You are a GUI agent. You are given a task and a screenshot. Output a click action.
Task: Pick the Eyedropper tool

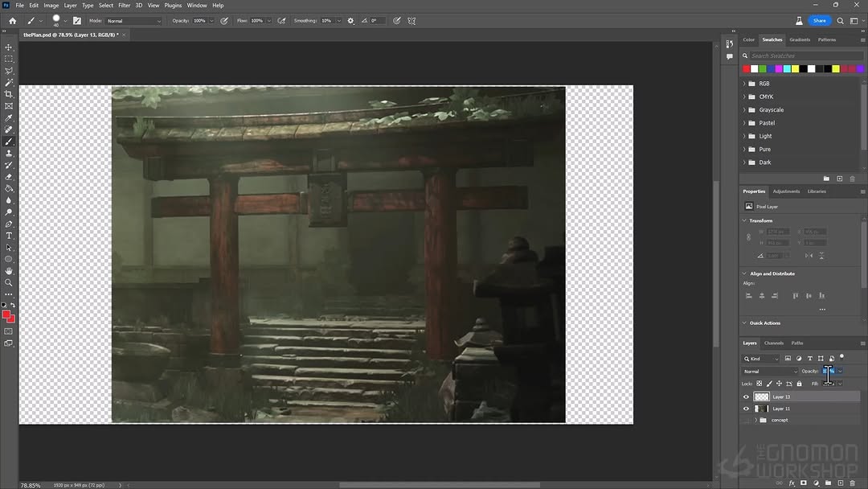pos(9,117)
